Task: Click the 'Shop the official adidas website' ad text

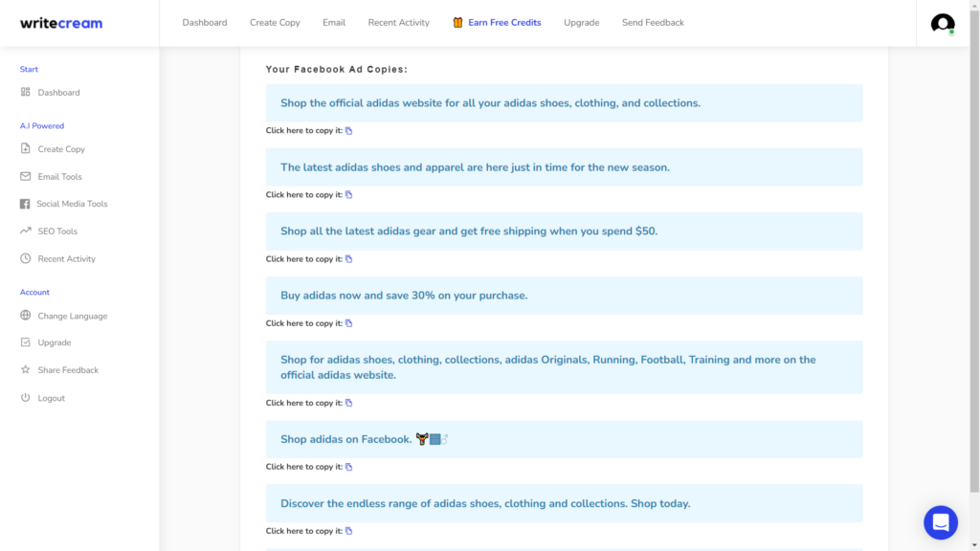Action: [x=491, y=103]
